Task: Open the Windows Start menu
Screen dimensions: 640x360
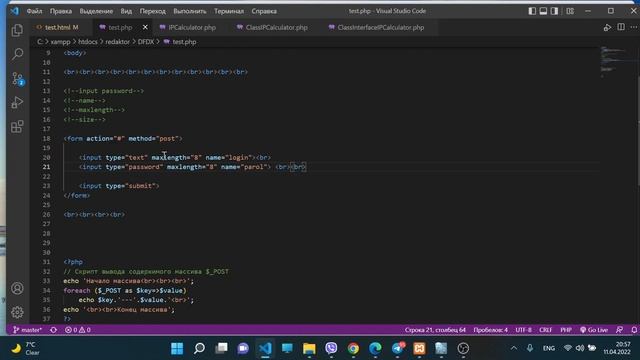Action: 177,349
